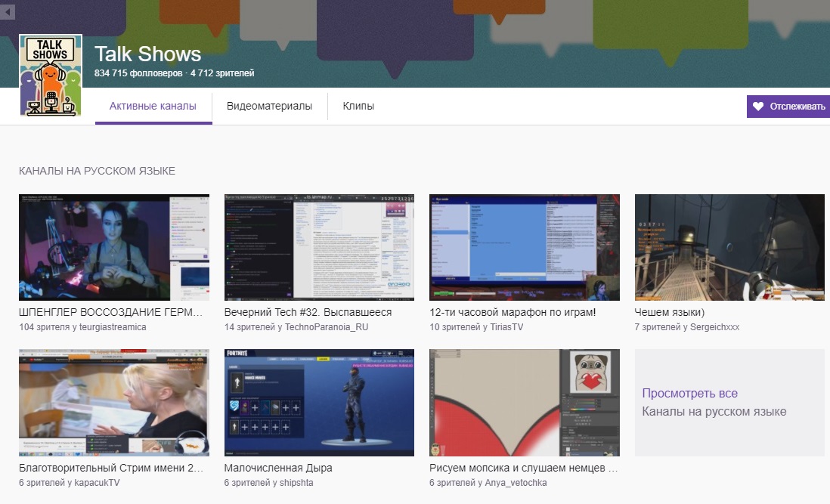Open the pug drawing stream thumbnail
The width and height of the screenshot is (830, 504).
(525, 402)
